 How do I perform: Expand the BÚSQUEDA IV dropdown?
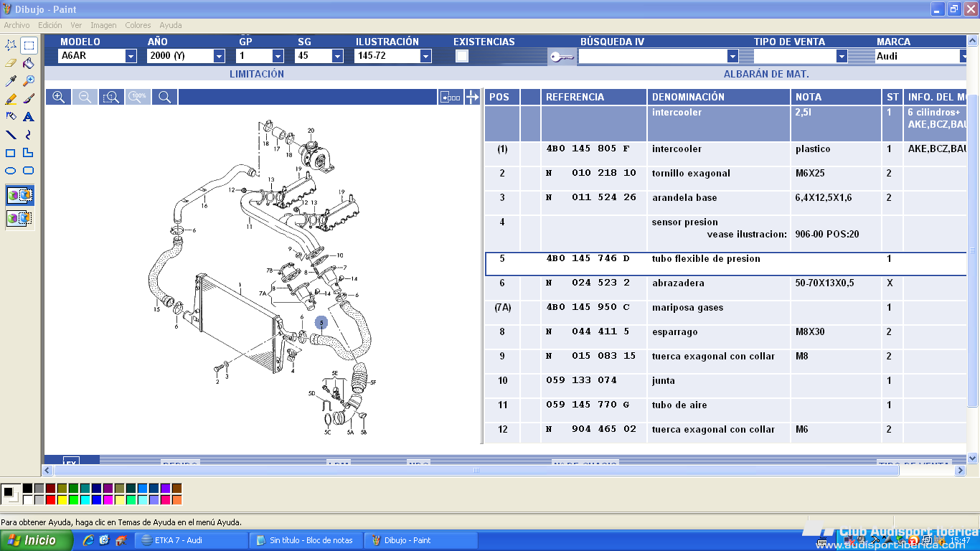pyautogui.click(x=732, y=56)
